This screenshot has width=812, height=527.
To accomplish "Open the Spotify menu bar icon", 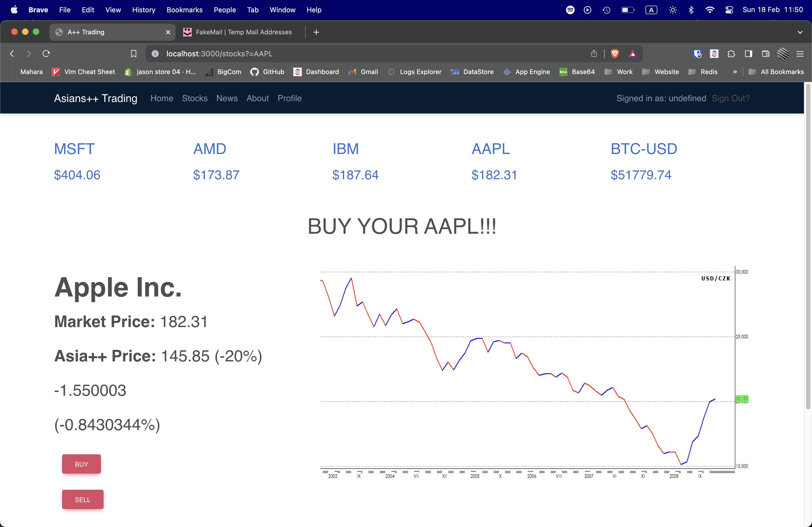I will pos(570,10).
